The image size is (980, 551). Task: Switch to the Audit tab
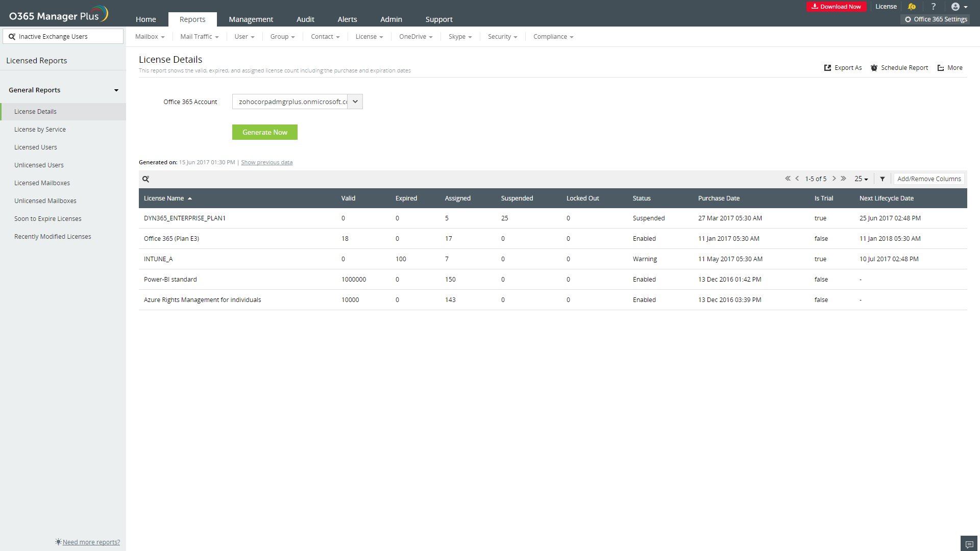click(x=305, y=19)
